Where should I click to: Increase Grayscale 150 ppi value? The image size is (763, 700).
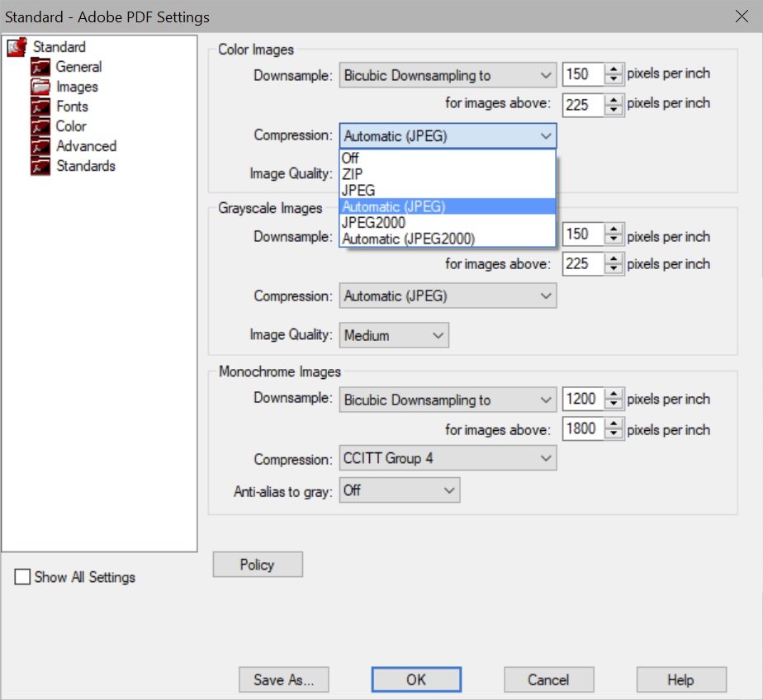[x=614, y=229]
